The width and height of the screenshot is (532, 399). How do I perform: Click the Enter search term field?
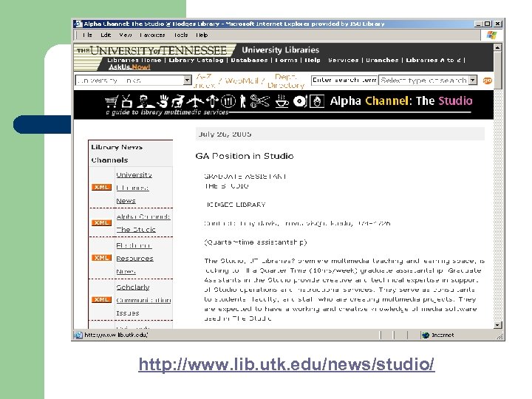(x=344, y=81)
